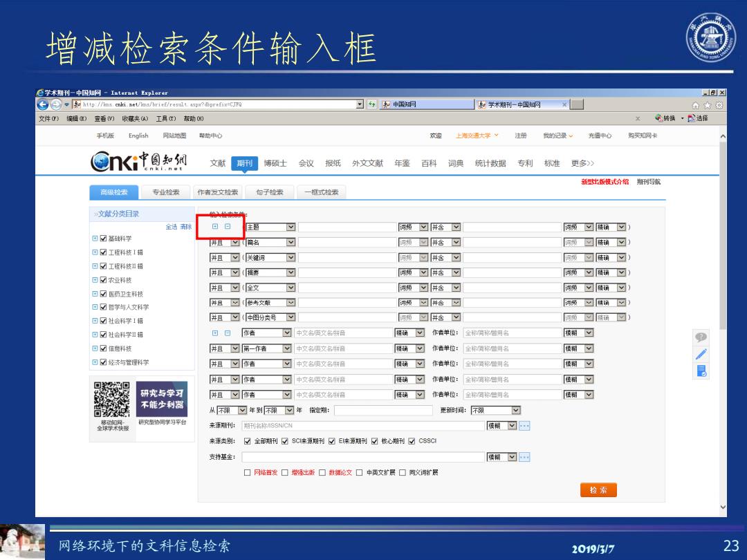This screenshot has width=747, height=560.
Task: Open the 来源期刊 browse ellipsis button
Action: [x=524, y=426]
